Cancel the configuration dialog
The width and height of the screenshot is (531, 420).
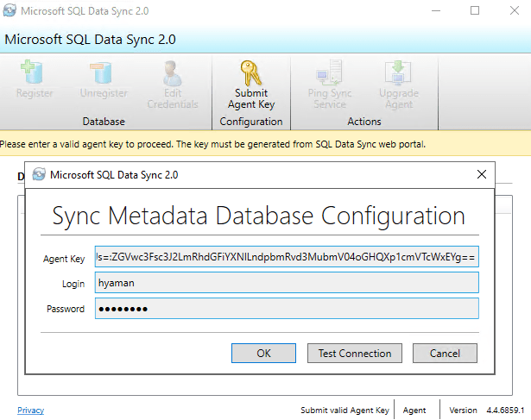pyautogui.click(x=445, y=353)
